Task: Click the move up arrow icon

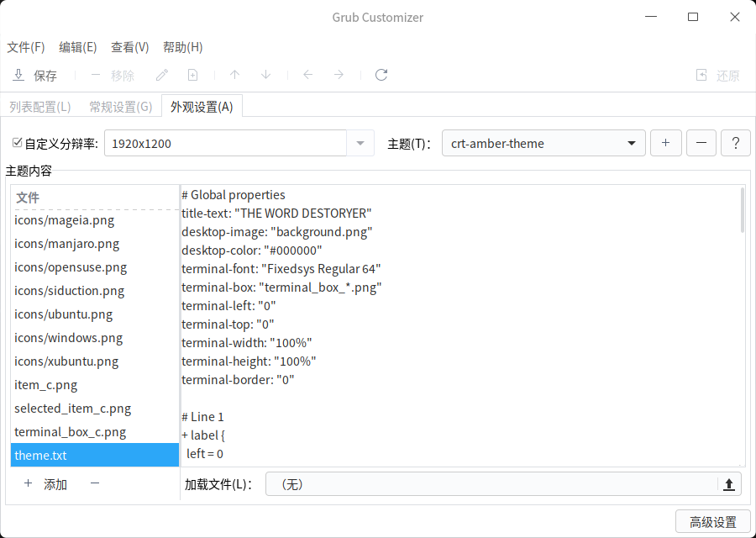Action: (x=235, y=76)
